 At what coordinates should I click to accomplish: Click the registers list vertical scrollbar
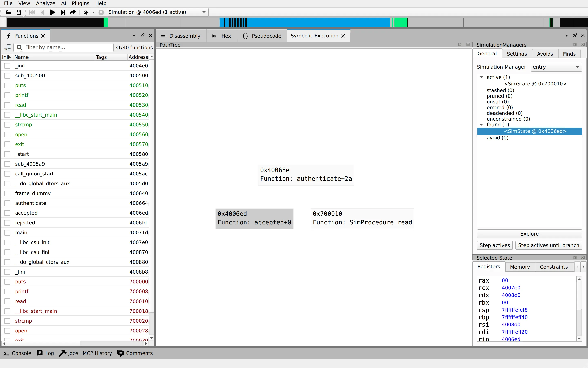[x=579, y=296]
